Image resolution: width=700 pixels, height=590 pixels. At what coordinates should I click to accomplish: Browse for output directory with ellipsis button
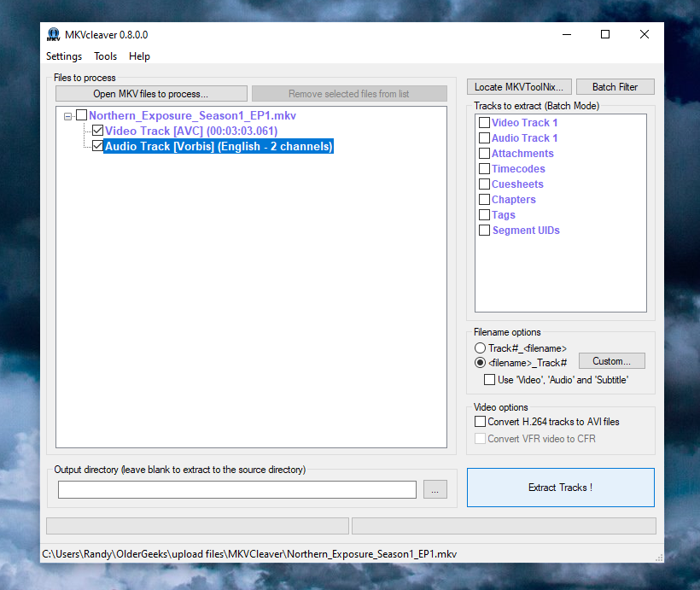435,489
